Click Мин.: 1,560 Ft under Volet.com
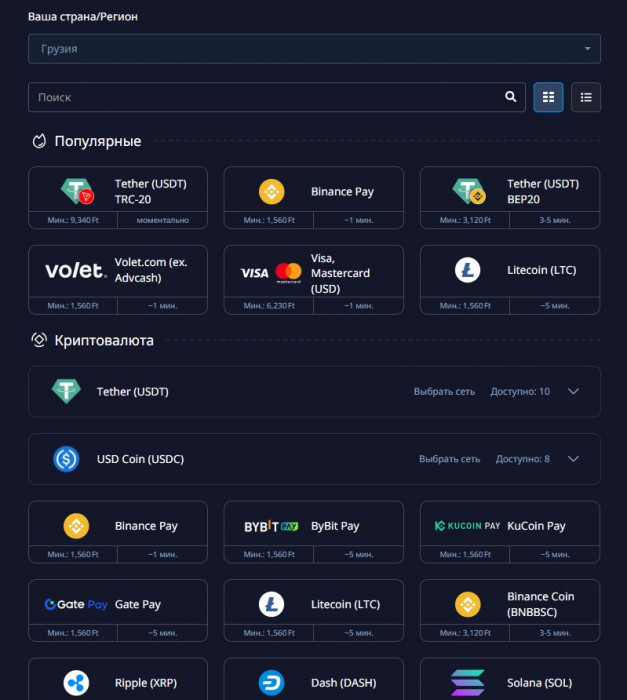 click(x=73, y=306)
